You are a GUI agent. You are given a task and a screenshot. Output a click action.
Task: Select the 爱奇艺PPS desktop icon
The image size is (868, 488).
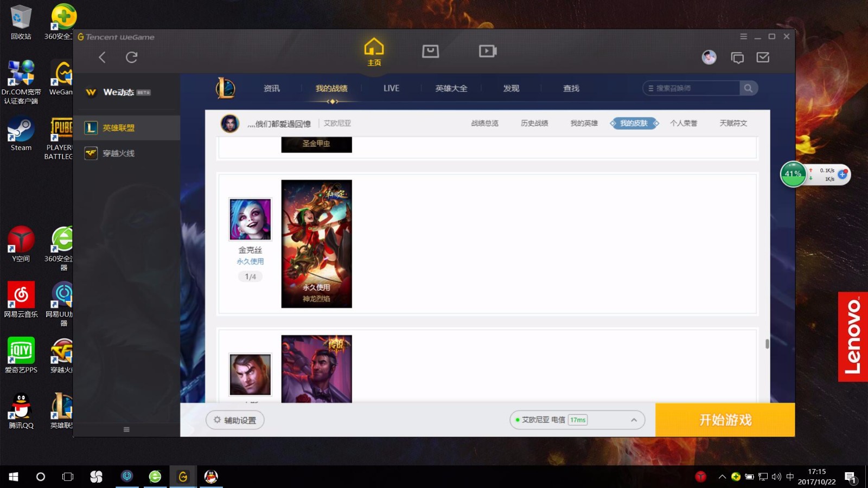[21, 355]
